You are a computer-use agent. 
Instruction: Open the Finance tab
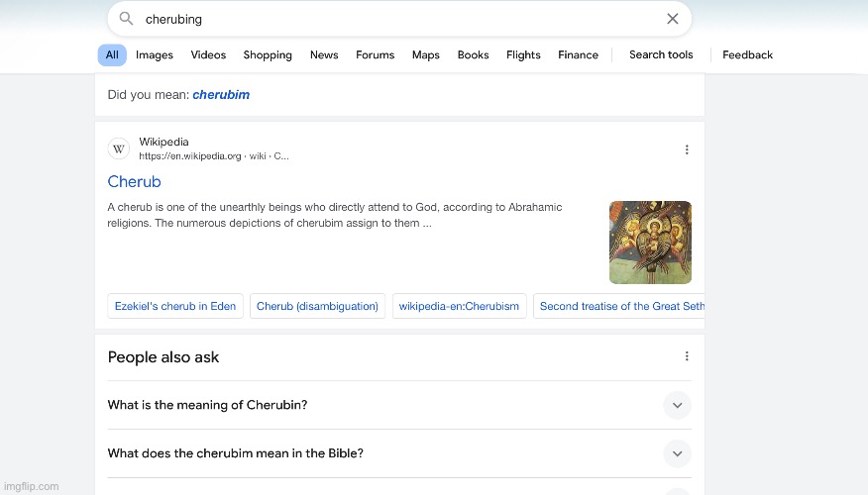(x=578, y=54)
